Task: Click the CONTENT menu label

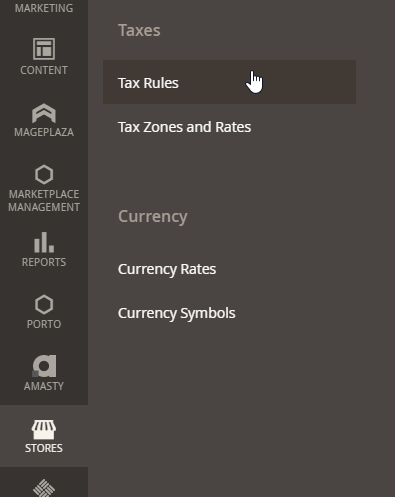Action: [x=44, y=70]
